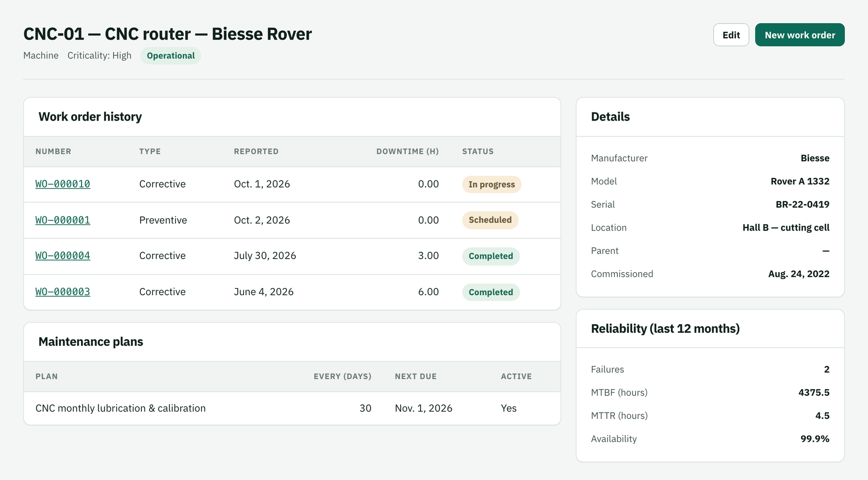Viewport: 868px width, 480px height.
Task: Click location Hall B — cutting cell
Action: coord(786,228)
